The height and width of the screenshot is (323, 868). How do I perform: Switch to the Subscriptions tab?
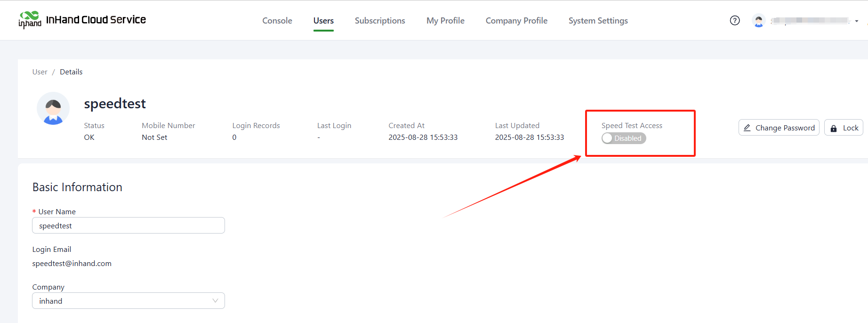point(379,21)
